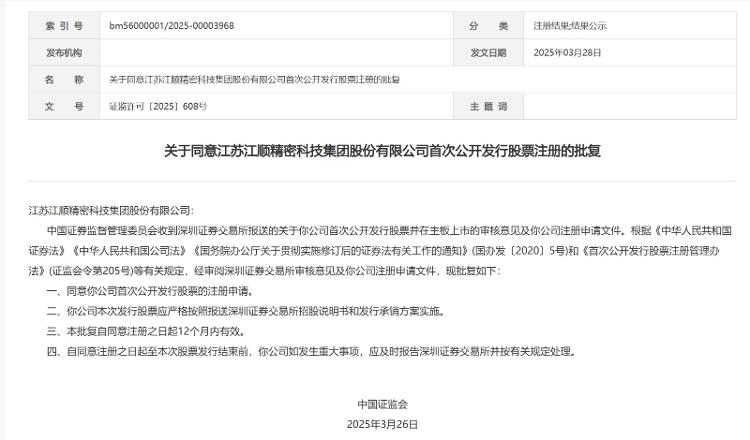This screenshot has height=440, width=750.
Task: Click the 名称 label cell
Action: click(x=64, y=79)
